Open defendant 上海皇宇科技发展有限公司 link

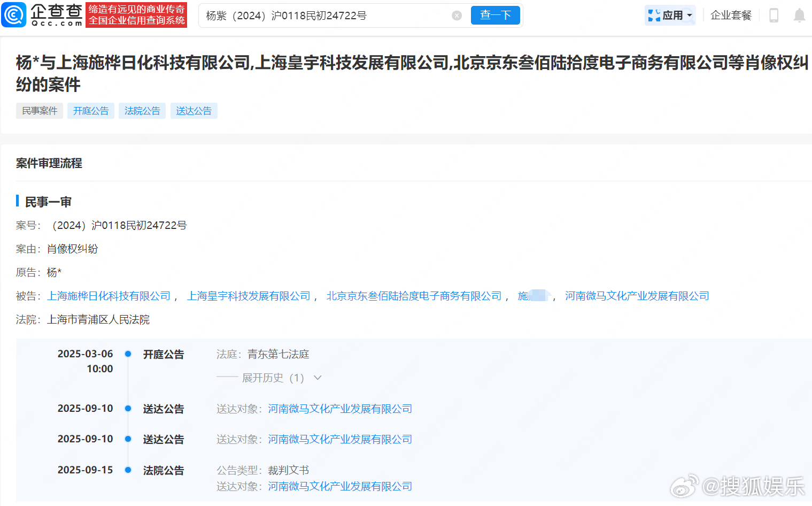click(x=249, y=296)
